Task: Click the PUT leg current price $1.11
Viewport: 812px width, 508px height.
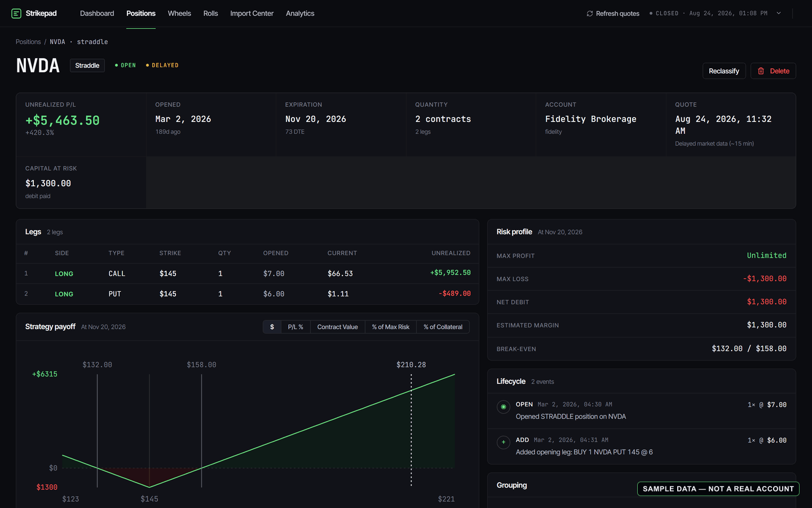Action: [338, 294]
